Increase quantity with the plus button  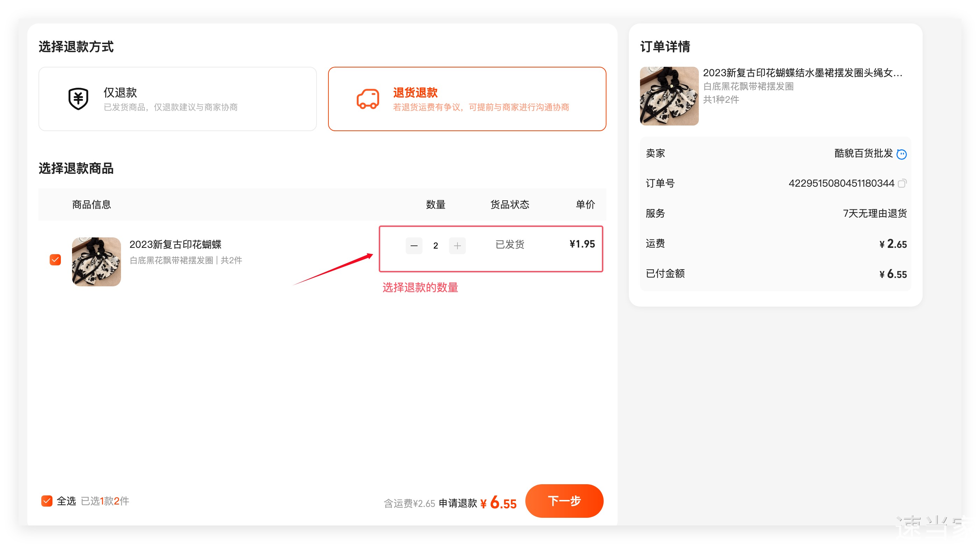(x=457, y=246)
